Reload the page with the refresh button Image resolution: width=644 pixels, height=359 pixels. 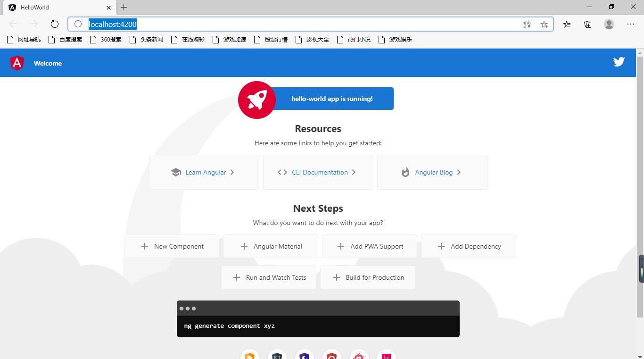pos(55,24)
